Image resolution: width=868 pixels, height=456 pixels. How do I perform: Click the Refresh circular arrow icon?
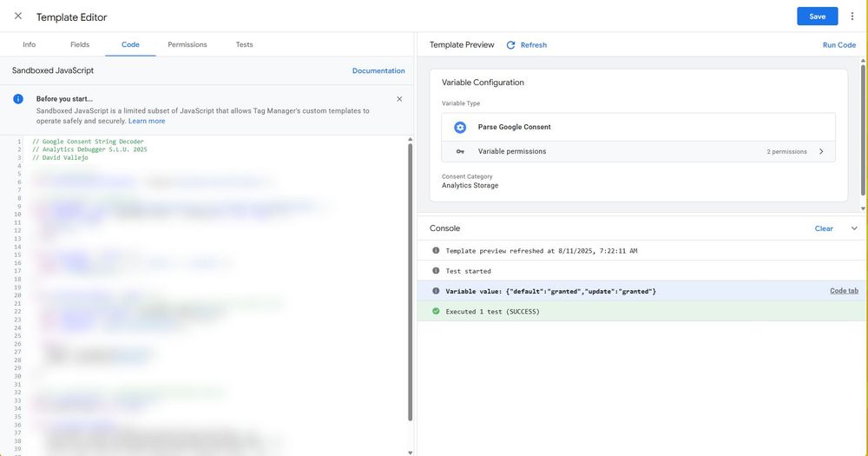click(x=510, y=45)
